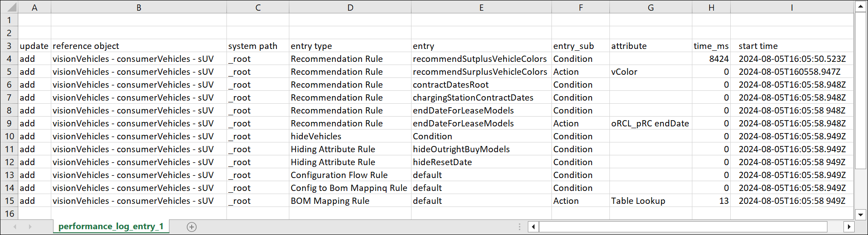This screenshot has width=868, height=235.
Task: Select column D header
Action: tap(350, 7)
